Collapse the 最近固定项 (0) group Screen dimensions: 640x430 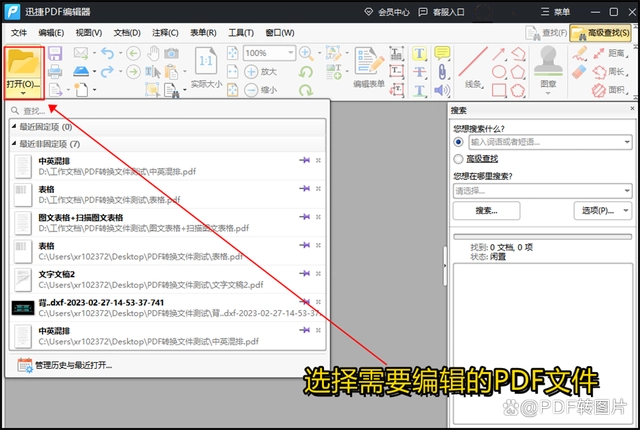[14, 126]
